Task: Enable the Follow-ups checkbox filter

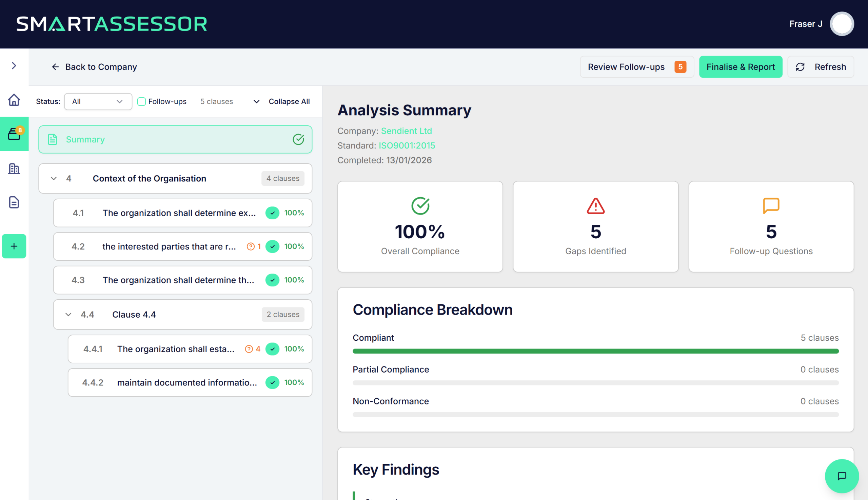Action: 141,102
